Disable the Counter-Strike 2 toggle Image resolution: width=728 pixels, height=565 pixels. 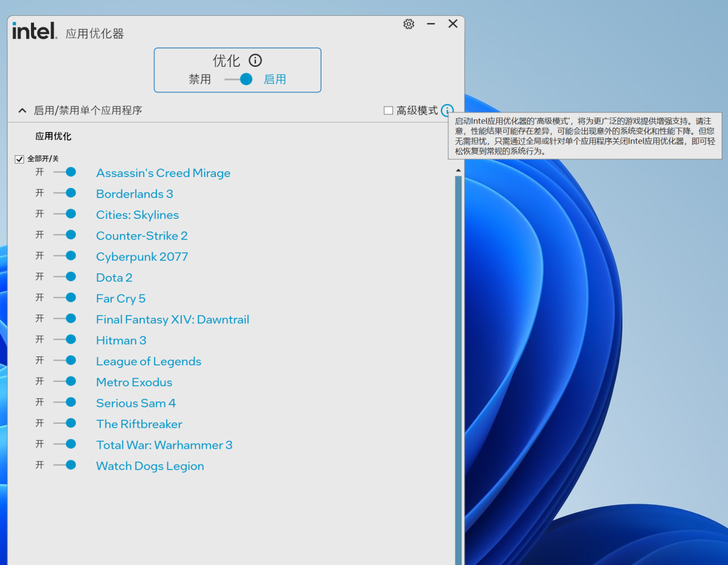click(x=64, y=235)
